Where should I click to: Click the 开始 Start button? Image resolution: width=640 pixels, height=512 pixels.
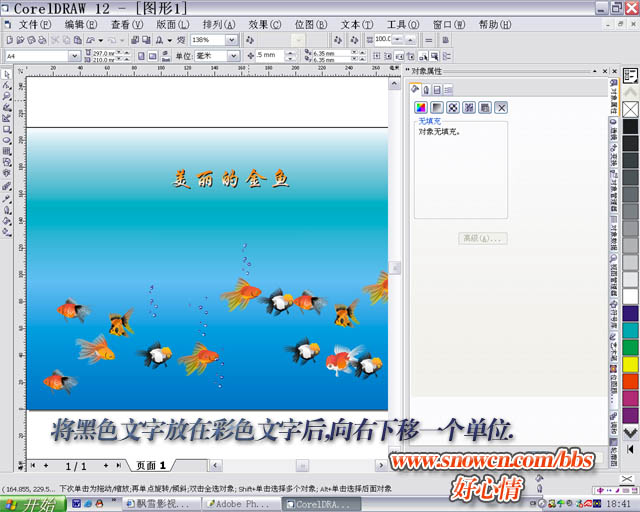point(33,504)
